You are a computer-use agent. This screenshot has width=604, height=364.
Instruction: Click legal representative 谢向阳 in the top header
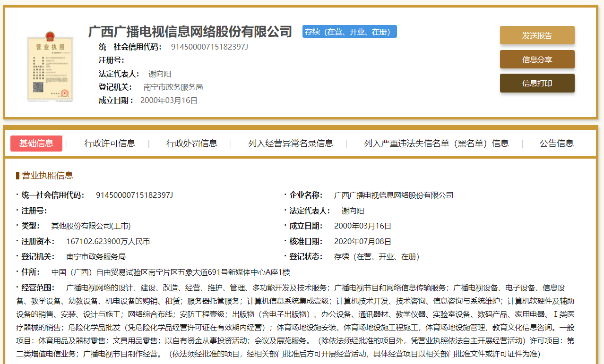point(160,74)
